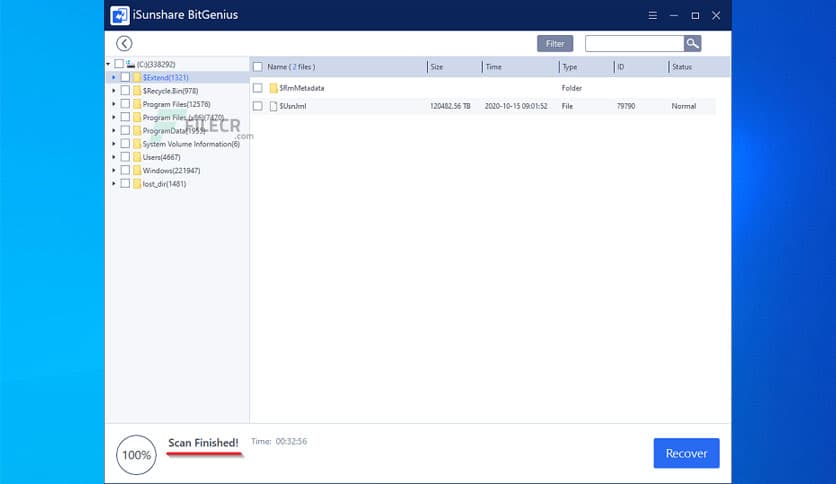The image size is (836, 484).
Task: Select the lost_dir(1481) tree label
Action: (164, 184)
